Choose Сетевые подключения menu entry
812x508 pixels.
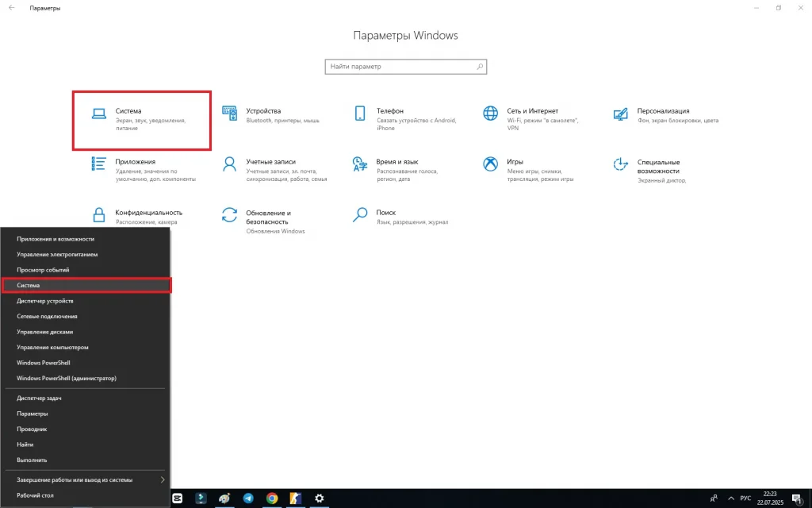click(85, 316)
